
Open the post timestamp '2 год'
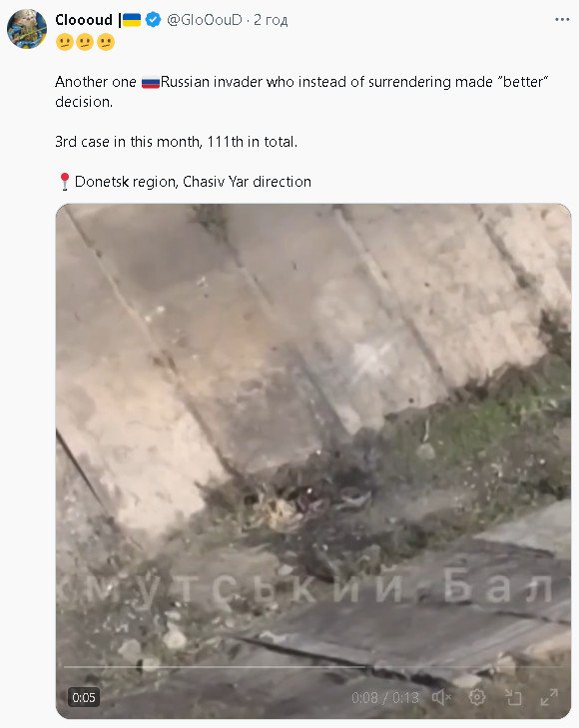271,20
